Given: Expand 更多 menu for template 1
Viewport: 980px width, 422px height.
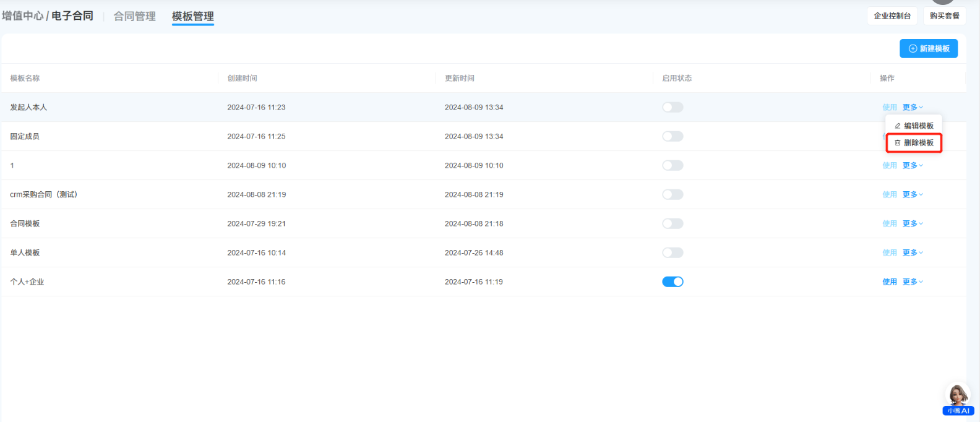Looking at the screenshot, I should (913, 165).
